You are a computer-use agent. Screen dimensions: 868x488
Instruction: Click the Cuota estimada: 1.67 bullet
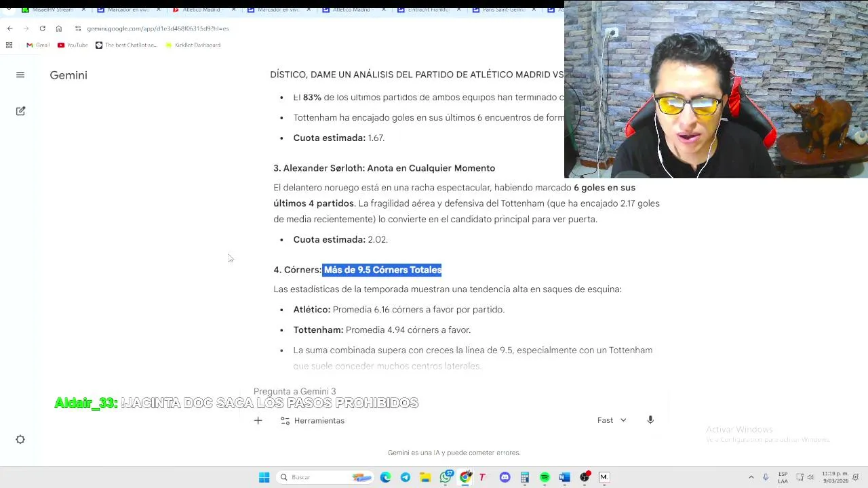tap(339, 138)
